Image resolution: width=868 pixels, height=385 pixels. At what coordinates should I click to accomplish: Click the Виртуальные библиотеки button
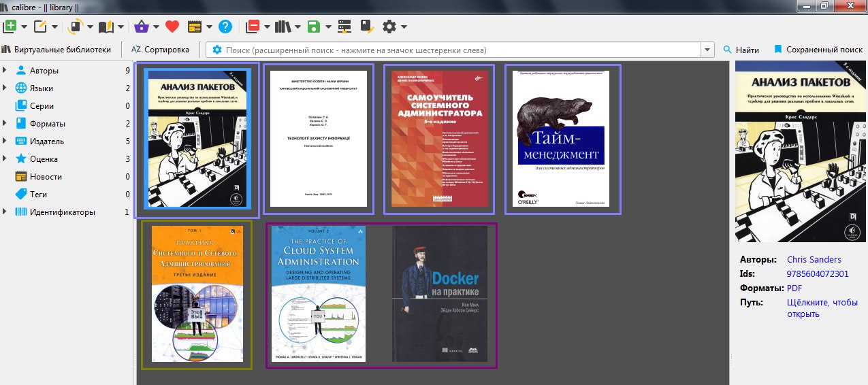point(57,50)
